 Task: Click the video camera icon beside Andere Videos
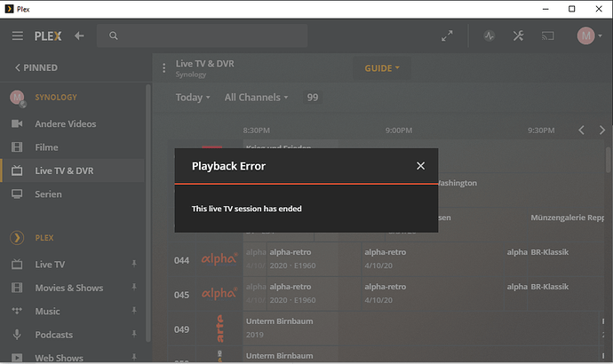click(17, 123)
